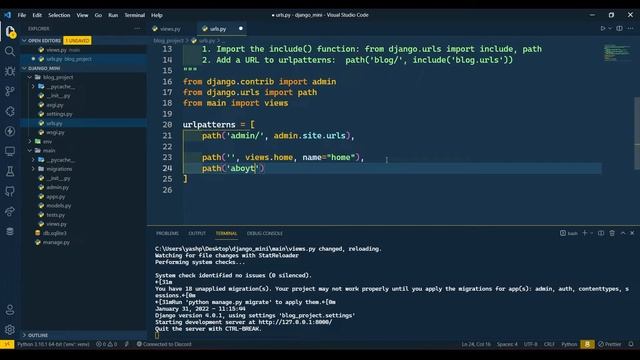640x360 pixels.
Task: Click errors and warnings count in status bar
Action: pos(106,344)
